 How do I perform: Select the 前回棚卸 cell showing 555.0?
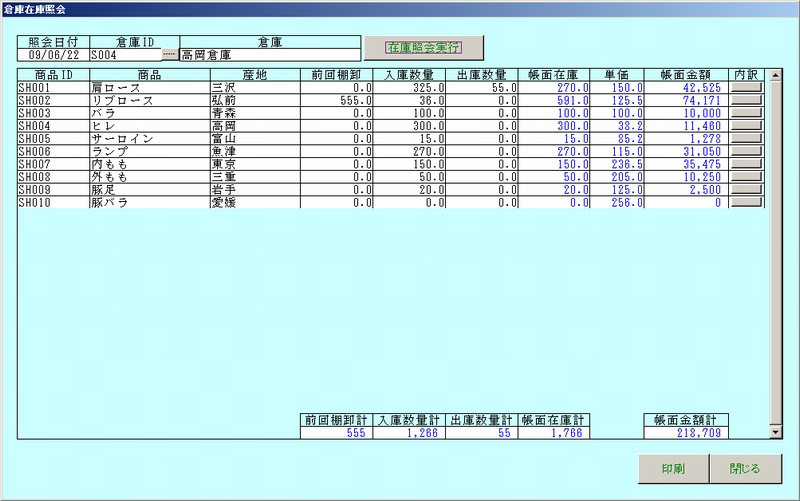[337, 101]
